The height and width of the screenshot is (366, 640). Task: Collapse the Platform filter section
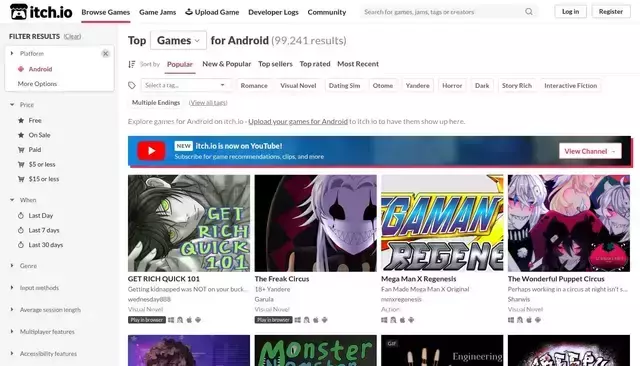click(x=12, y=53)
